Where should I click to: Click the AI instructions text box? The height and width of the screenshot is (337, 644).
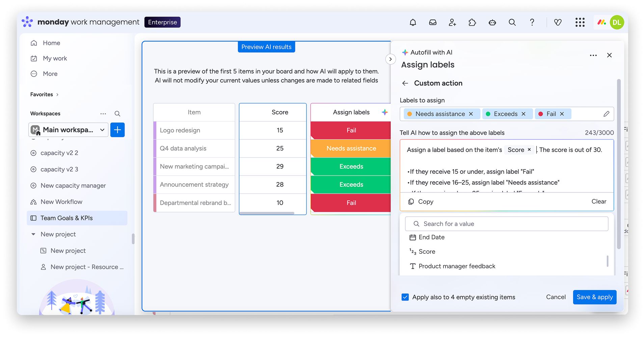click(x=507, y=166)
